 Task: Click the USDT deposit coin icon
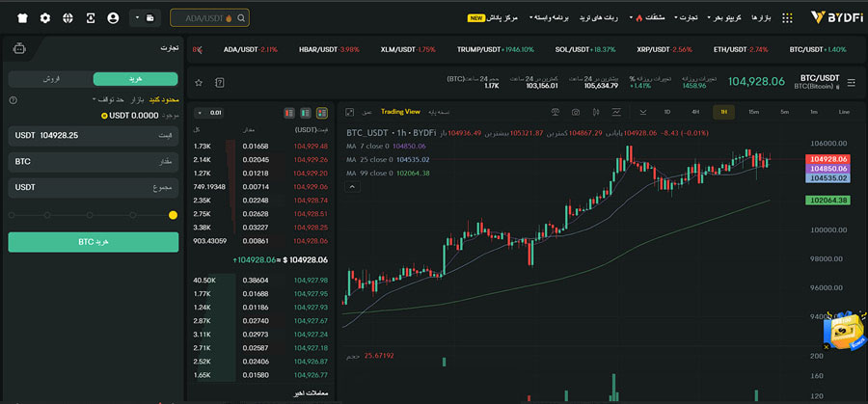point(104,116)
